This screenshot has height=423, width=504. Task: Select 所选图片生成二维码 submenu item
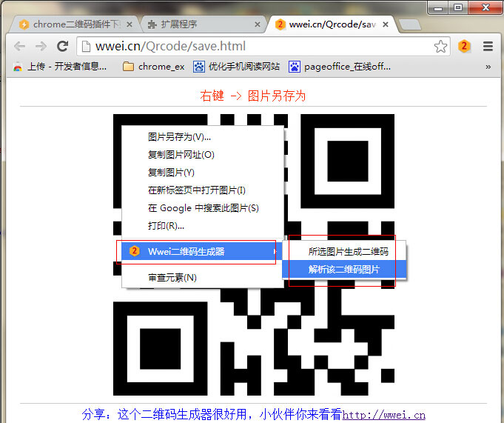click(x=344, y=252)
